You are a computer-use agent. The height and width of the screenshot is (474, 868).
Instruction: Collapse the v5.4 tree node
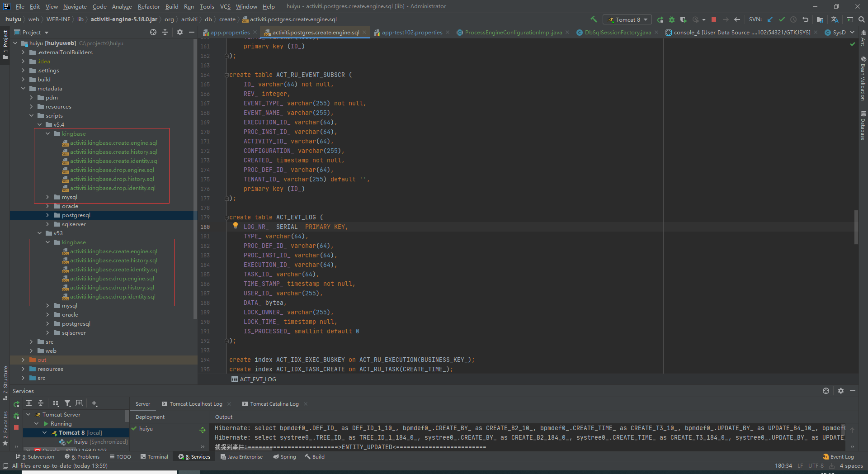coord(40,124)
